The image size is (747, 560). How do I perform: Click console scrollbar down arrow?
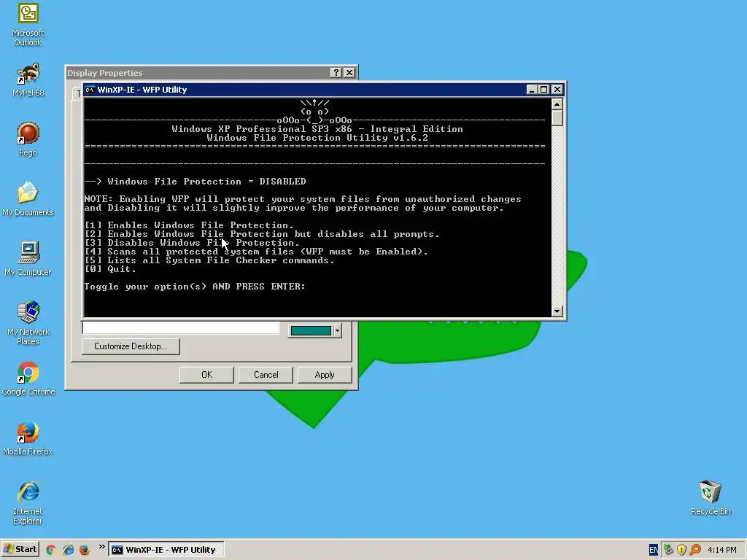coord(557,311)
